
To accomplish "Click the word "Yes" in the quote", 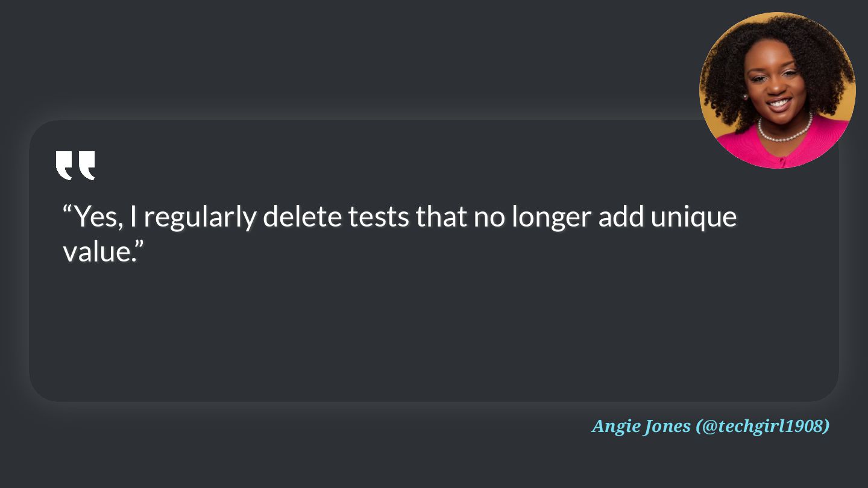I will [x=98, y=217].
